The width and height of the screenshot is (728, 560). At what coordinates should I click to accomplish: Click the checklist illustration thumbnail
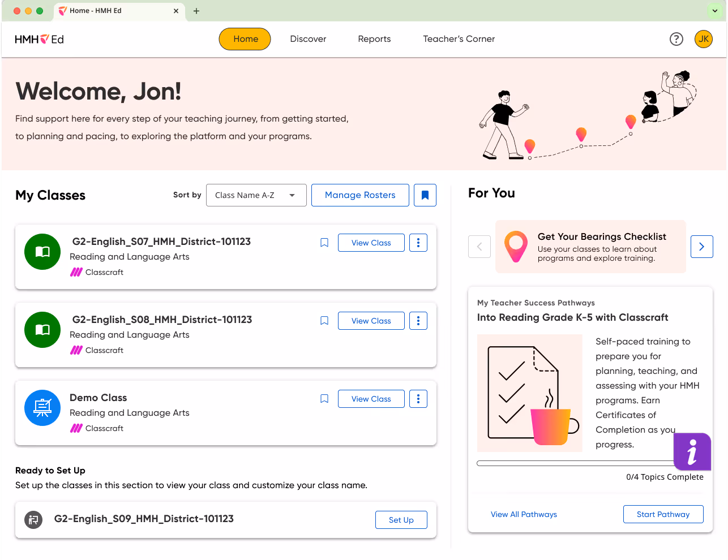point(530,393)
